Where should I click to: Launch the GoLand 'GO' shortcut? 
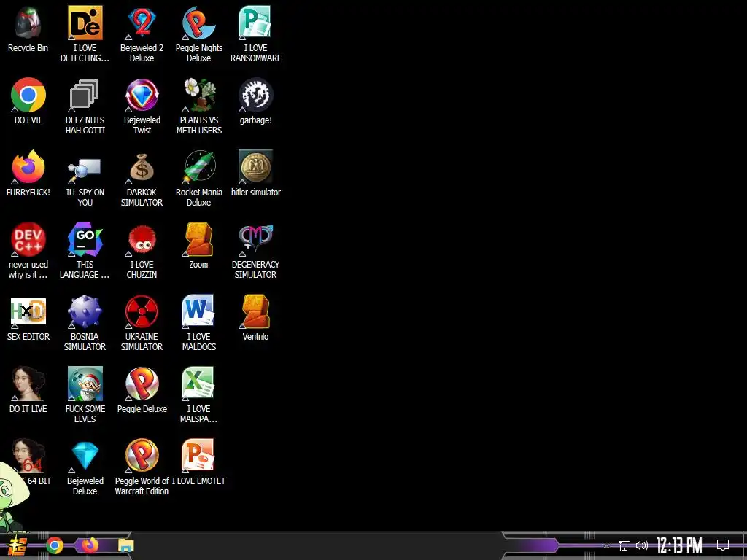[x=85, y=239]
